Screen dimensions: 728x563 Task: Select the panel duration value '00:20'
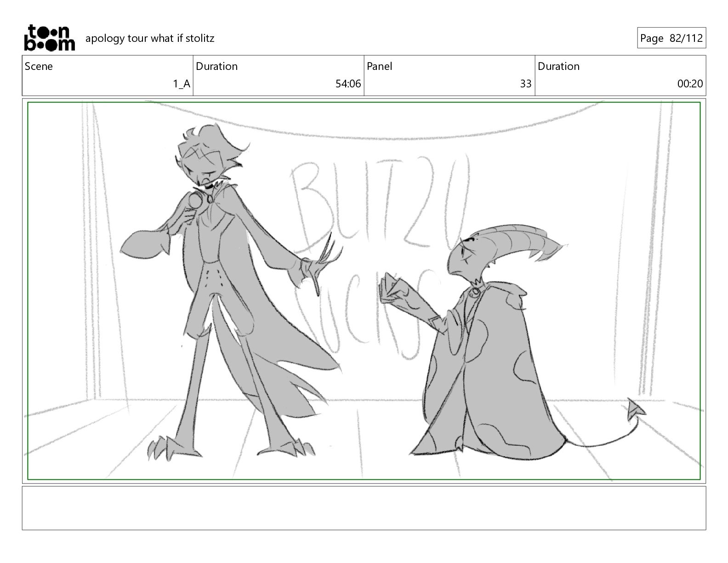pos(690,84)
